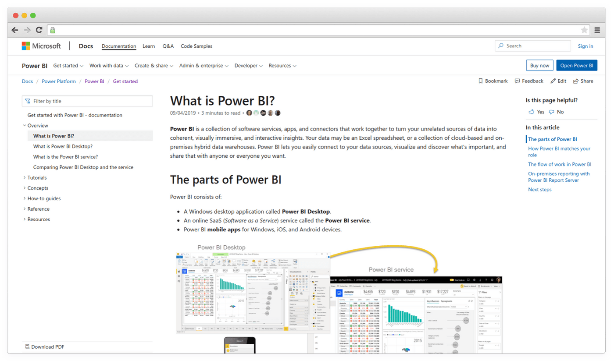Open Get started with Power BI - documentation

pyautogui.click(x=75, y=115)
